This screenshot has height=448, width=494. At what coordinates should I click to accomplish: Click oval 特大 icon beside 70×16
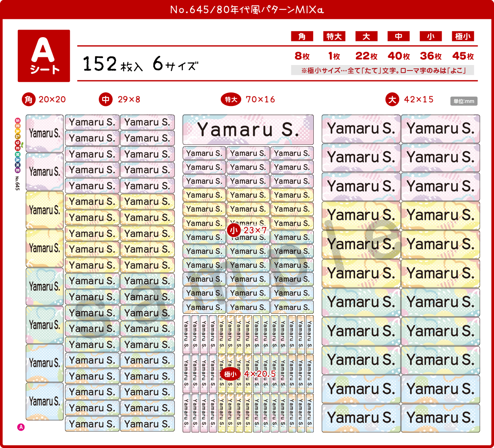(x=231, y=100)
